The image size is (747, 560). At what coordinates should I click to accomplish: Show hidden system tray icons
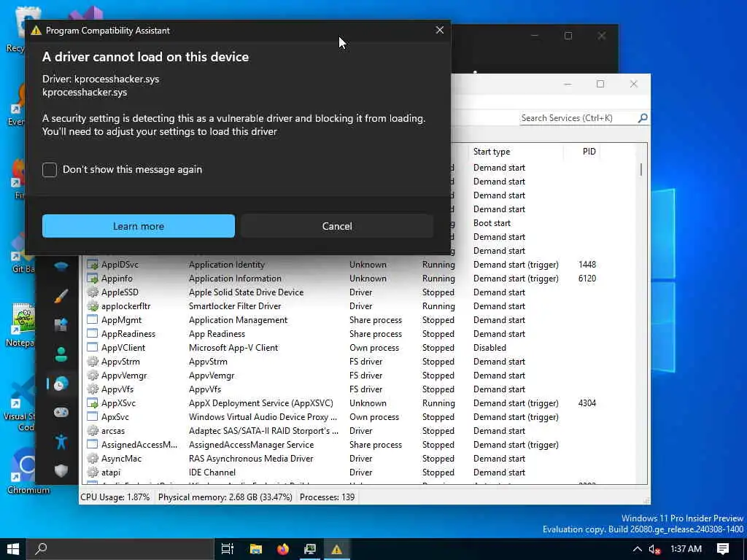point(637,549)
